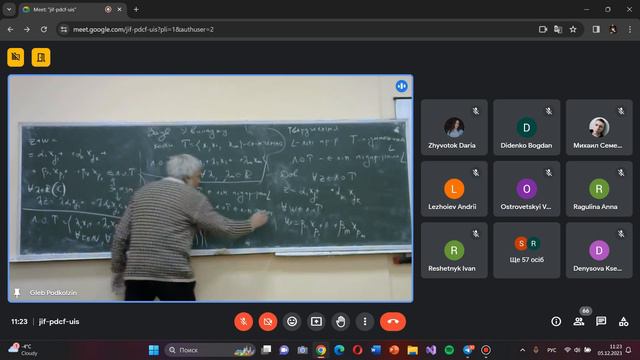Open the chat with everyone panel
The height and width of the screenshot is (360, 640).
pyautogui.click(x=601, y=322)
